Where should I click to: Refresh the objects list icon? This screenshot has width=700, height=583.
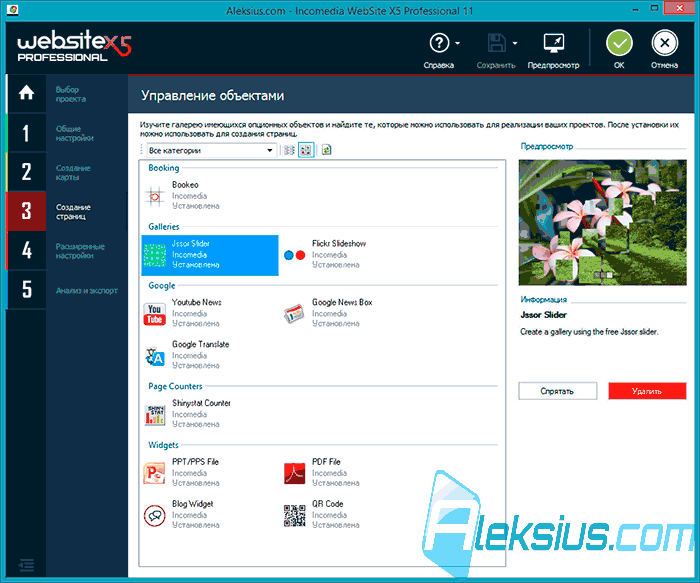pos(327,150)
